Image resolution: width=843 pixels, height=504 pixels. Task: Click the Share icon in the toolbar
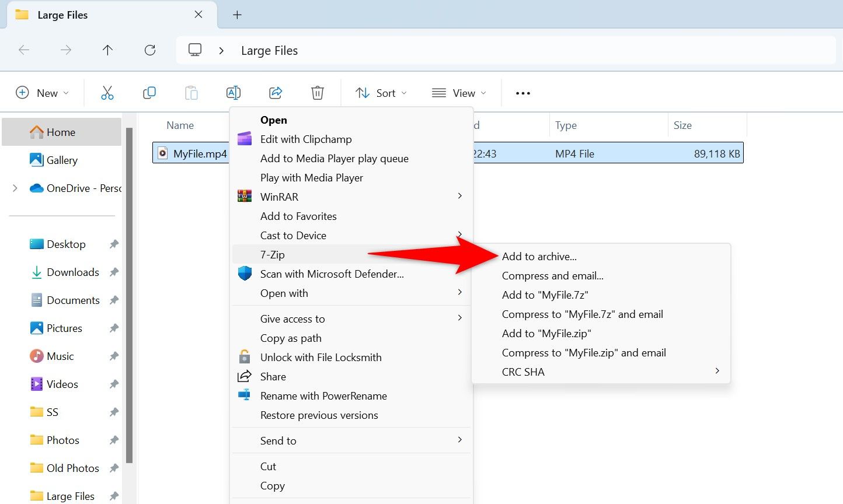point(275,92)
